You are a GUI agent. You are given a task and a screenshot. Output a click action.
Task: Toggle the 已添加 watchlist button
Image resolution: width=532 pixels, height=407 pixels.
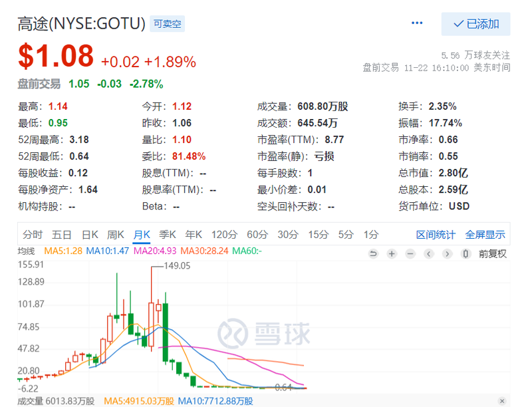pyautogui.click(x=475, y=24)
